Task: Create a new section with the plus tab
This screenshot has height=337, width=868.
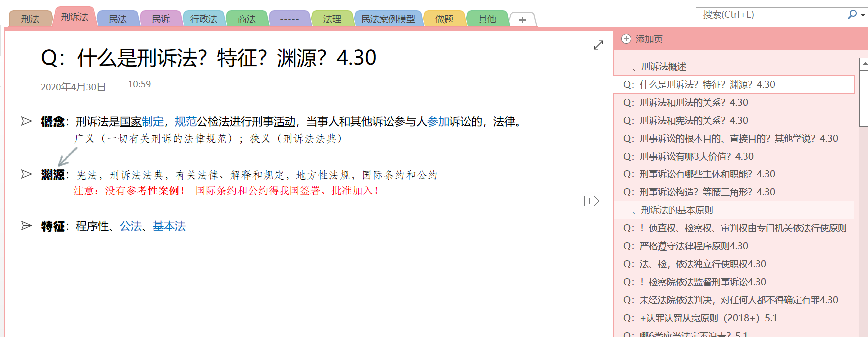Action: point(522,20)
